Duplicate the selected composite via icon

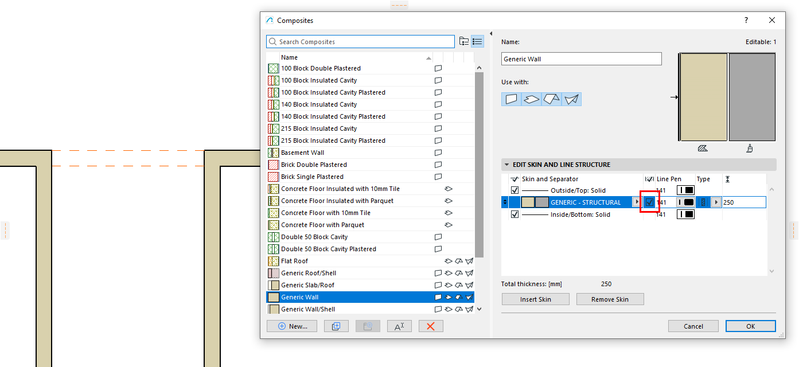(x=336, y=326)
